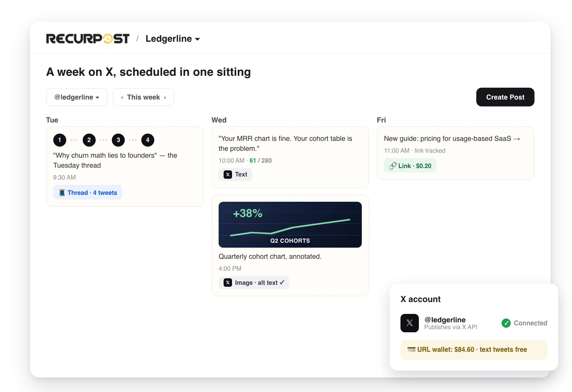
Task: Click the X icon in Image tag
Action: [228, 283]
